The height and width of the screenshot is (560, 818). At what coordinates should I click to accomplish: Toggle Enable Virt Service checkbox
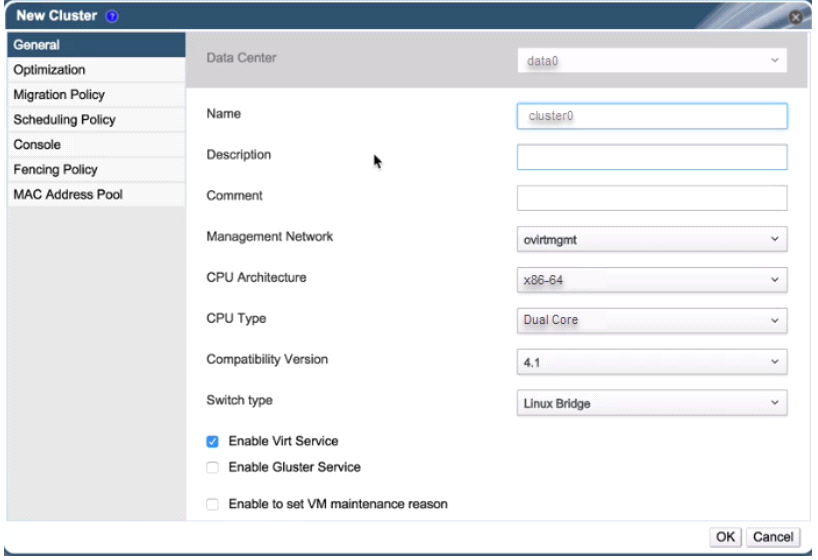[x=212, y=442]
